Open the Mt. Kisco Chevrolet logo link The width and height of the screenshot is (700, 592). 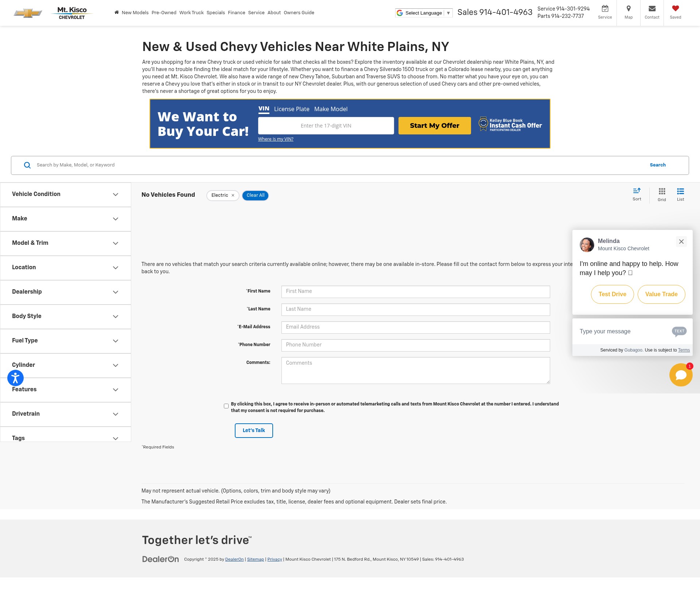tap(72, 13)
